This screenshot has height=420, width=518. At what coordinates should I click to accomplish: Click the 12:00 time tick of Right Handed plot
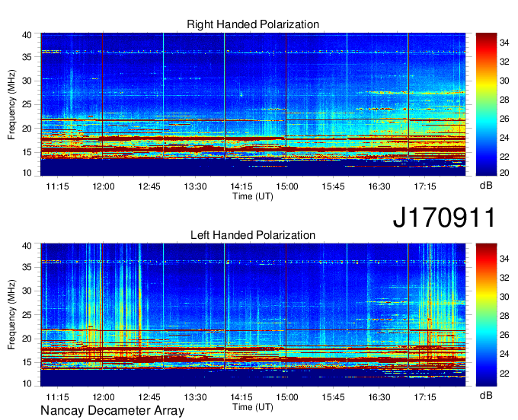tap(104, 186)
